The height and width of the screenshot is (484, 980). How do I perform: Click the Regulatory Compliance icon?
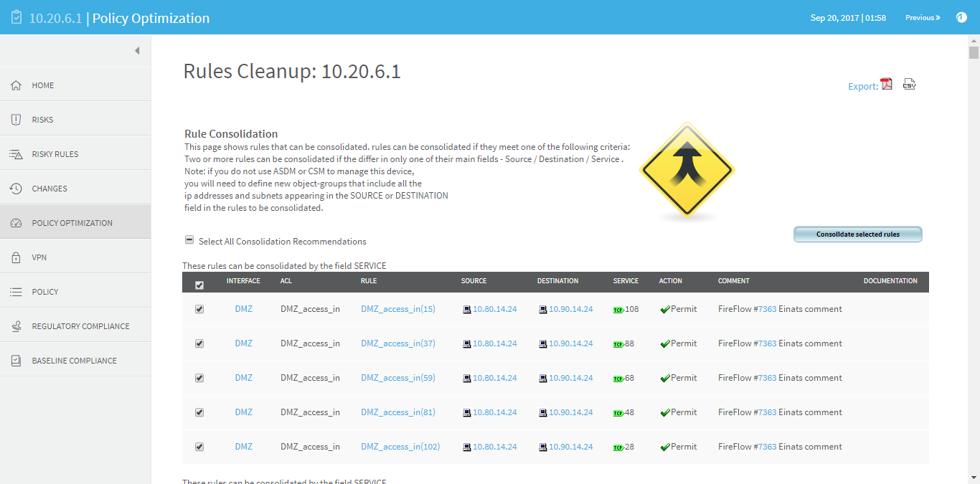tap(16, 326)
